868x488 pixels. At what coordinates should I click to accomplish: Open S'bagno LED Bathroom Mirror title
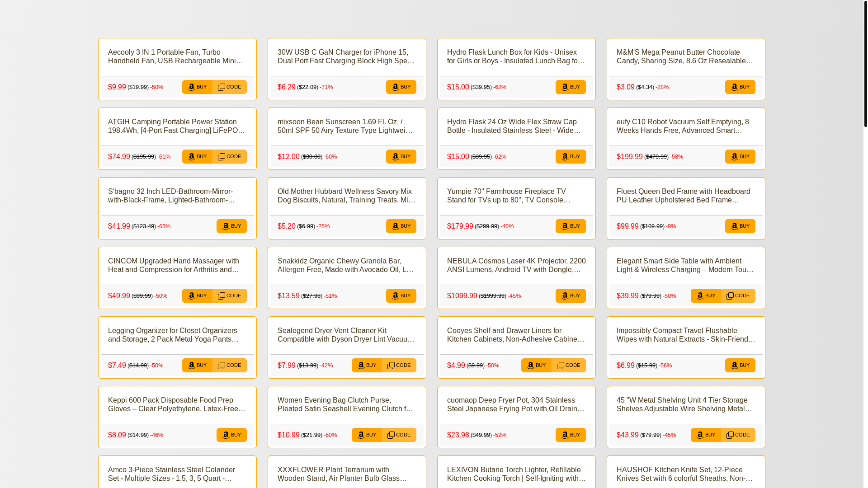tap(177, 196)
